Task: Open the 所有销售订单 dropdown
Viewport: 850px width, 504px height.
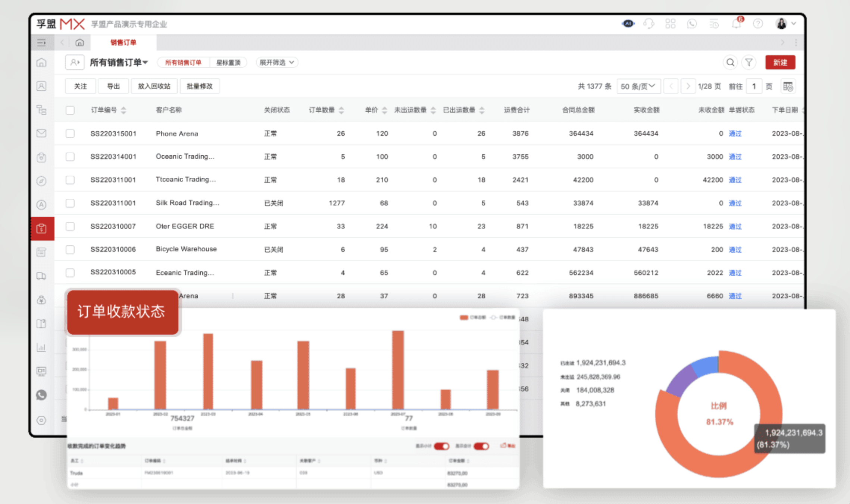Action: coord(119,62)
